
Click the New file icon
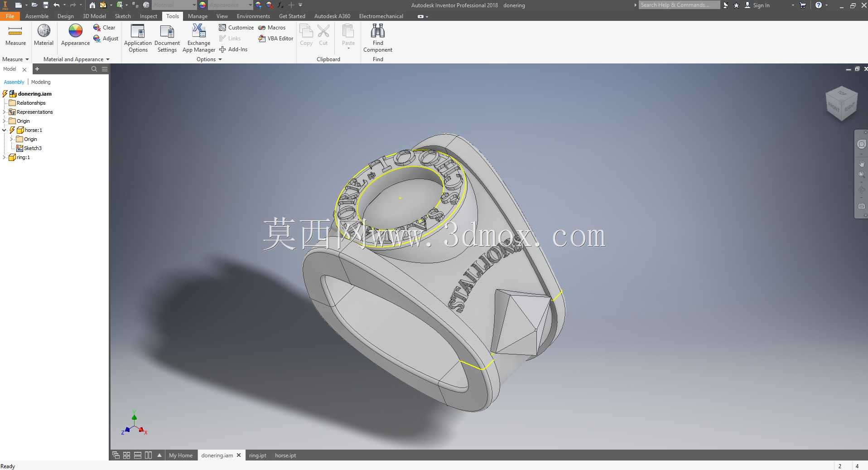pos(19,5)
